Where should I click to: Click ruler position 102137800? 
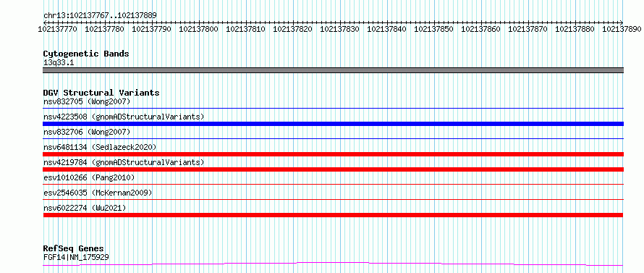199,29
